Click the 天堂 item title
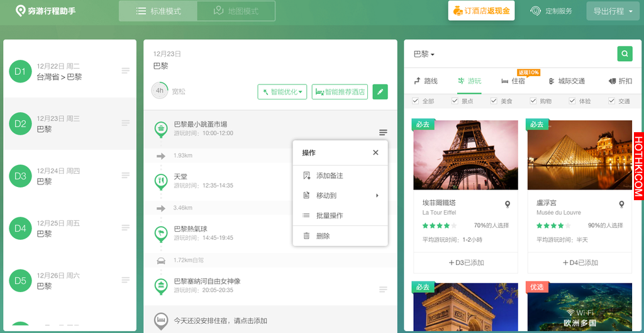This screenshot has height=333, width=644. click(x=180, y=176)
